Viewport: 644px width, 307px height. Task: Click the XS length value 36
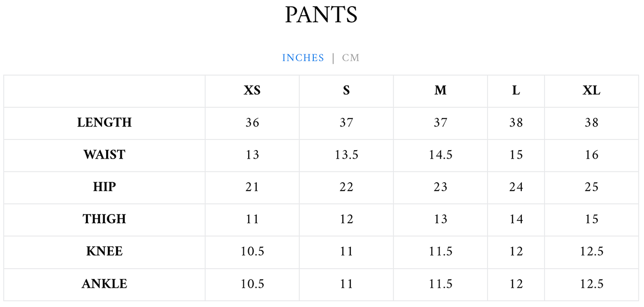coord(252,123)
